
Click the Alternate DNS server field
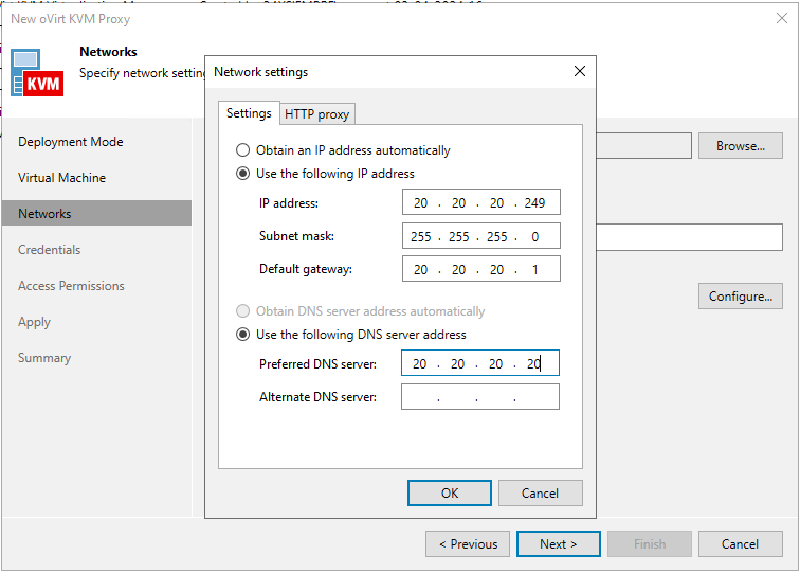pyautogui.click(x=480, y=396)
